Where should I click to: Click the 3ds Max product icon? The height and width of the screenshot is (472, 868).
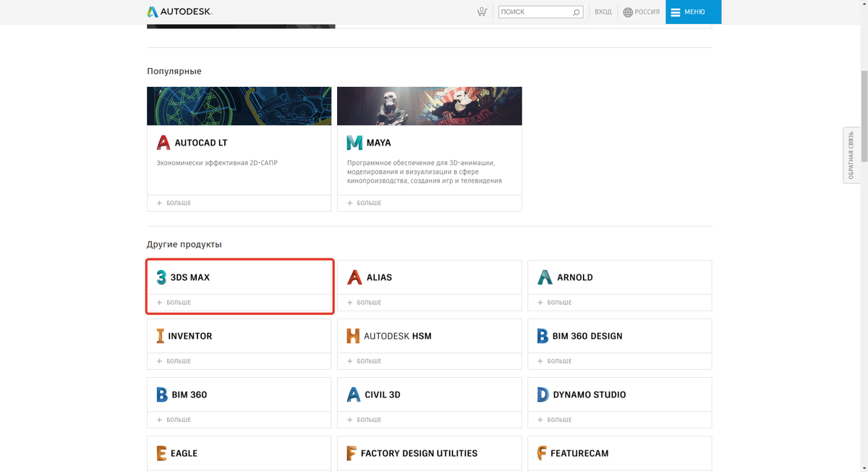click(160, 277)
